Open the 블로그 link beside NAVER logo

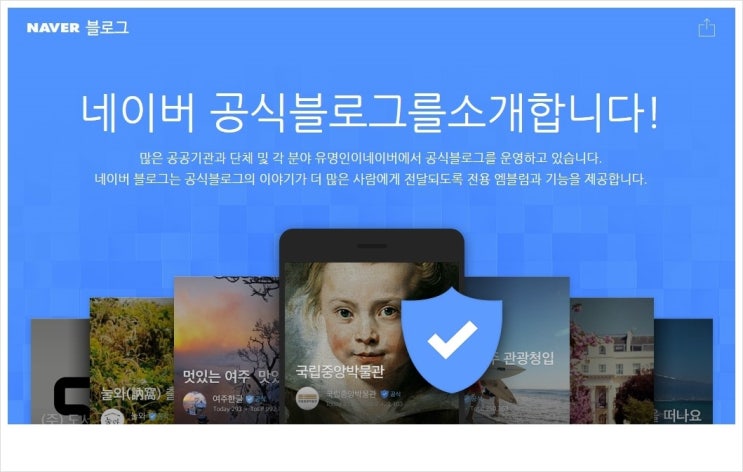pyautogui.click(x=107, y=27)
